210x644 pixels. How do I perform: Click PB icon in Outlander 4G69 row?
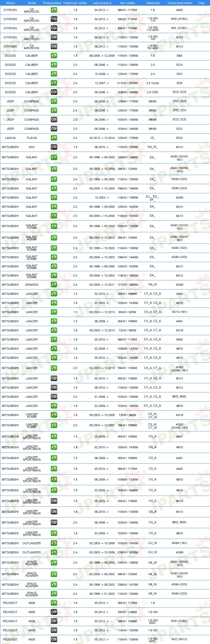coord(54,552)
